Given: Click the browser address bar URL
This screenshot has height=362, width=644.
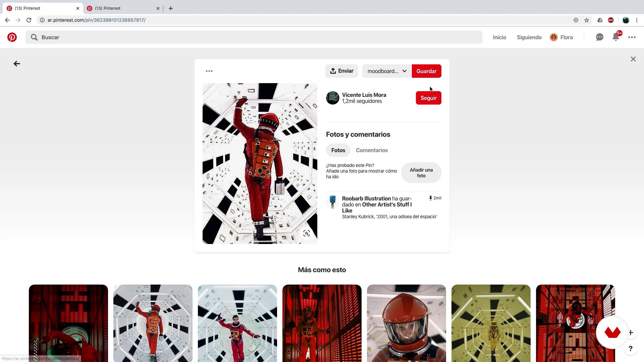Looking at the screenshot, I should coord(96,20).
